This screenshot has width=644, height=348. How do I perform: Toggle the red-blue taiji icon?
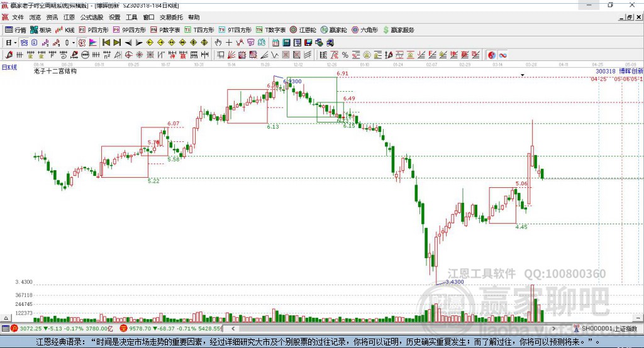492,55
